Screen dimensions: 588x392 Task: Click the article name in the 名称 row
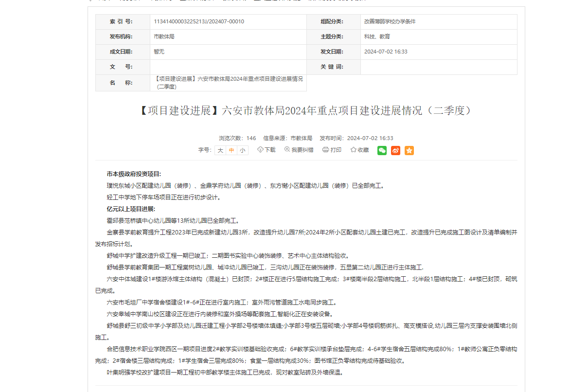[228, 83]
